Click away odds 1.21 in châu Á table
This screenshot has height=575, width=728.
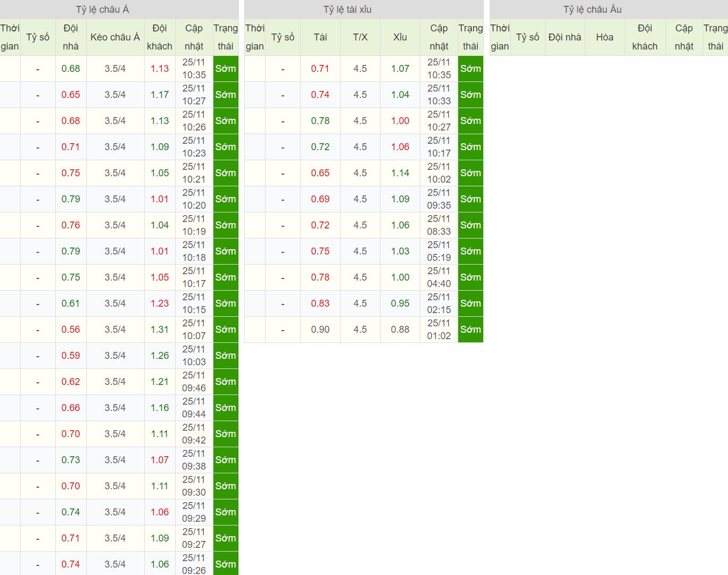coord(160,382)
